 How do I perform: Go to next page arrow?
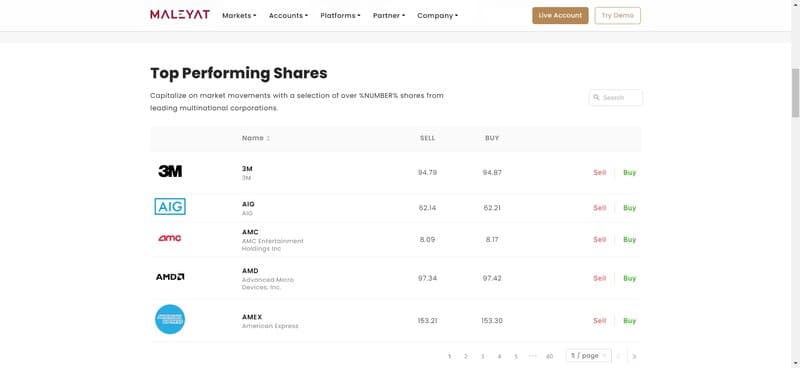634,356
